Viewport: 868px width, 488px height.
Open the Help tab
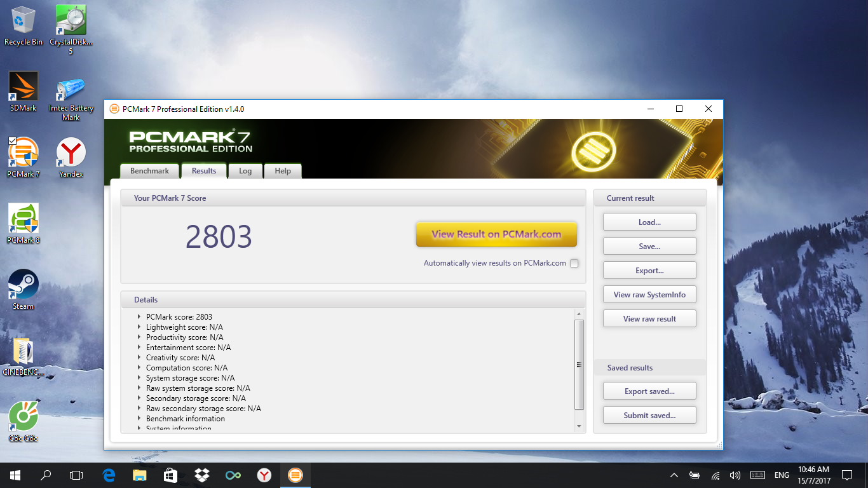pyautogui.click(x=283, y=171)
